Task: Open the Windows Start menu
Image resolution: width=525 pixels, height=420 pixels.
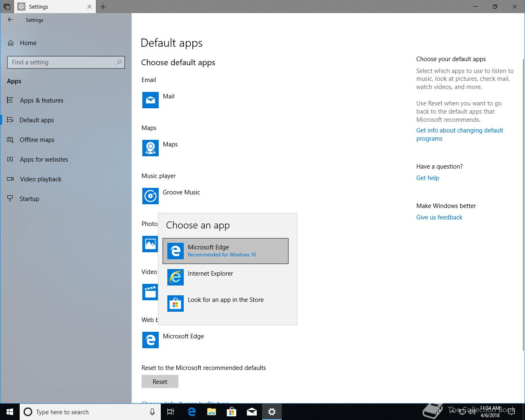Action: pyautogui.click(x=10, y=412)
